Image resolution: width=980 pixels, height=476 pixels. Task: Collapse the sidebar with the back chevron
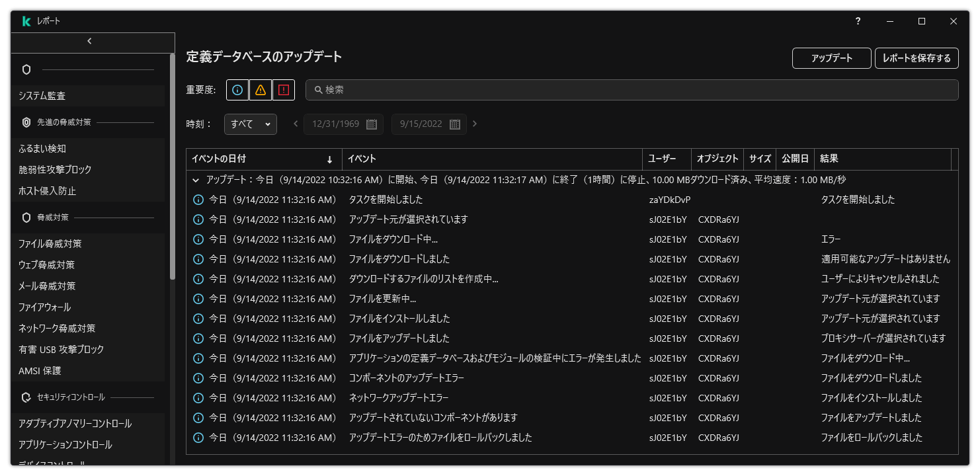pyautogui.click(x=89, y=40)
